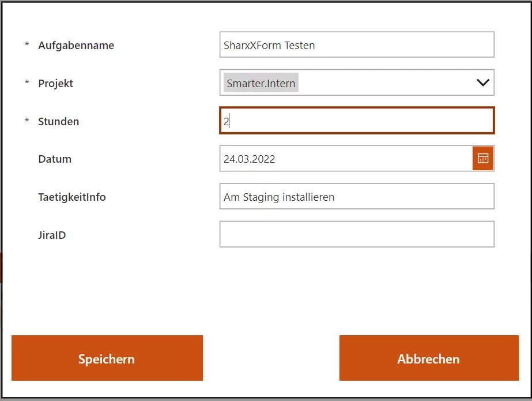This screenshot has width=532, height=401.
Task: Select the Smarter.Intern project tag
Action: tap(261, 83)
